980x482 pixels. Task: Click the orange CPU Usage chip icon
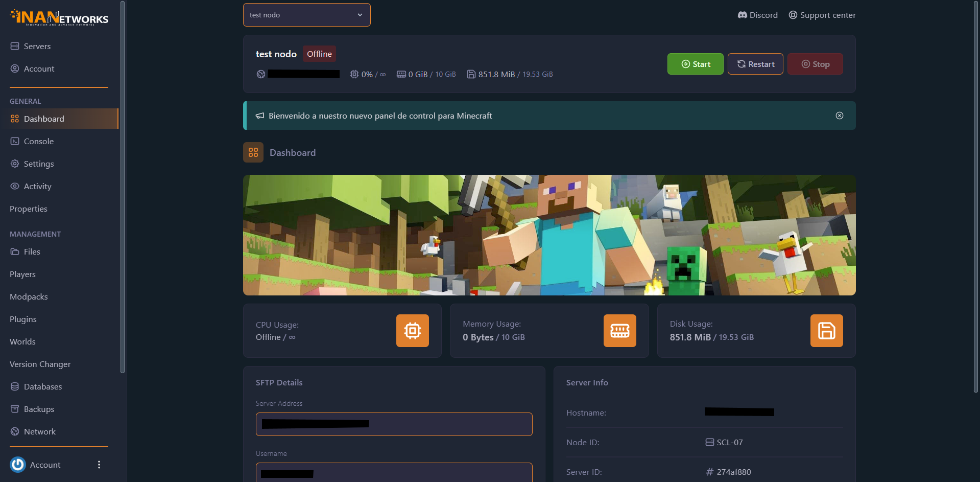click(x=412, y=331)
